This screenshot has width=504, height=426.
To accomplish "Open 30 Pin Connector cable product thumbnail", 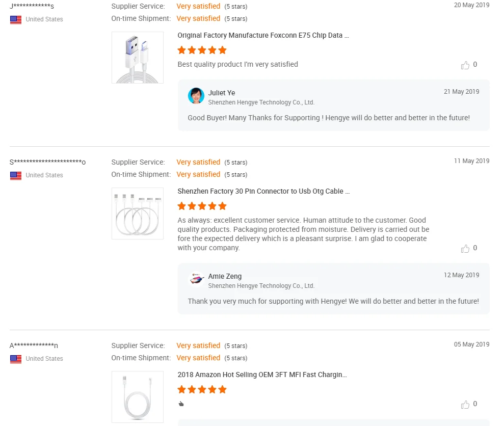I will pos(138,214).
